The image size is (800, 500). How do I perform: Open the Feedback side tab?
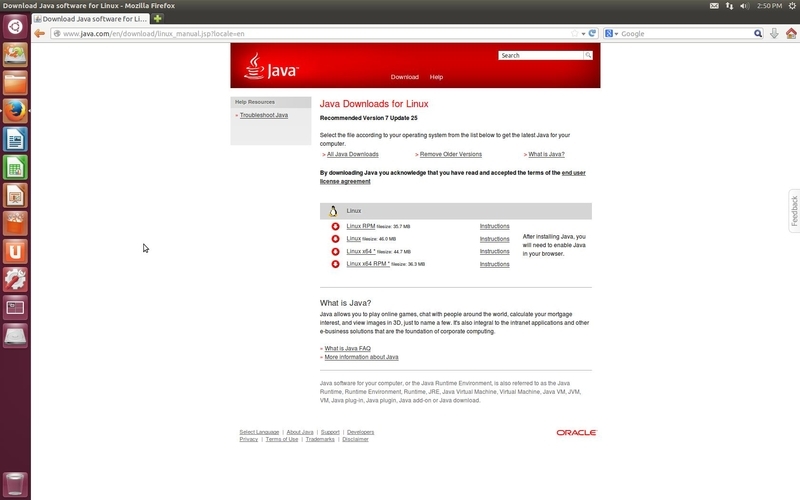(794, 211)
